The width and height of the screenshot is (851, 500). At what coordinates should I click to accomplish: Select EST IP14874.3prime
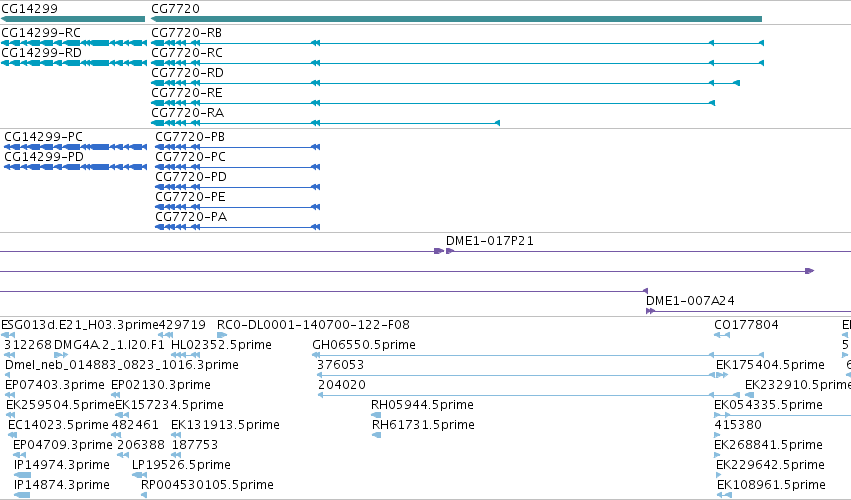pos(62,485)
